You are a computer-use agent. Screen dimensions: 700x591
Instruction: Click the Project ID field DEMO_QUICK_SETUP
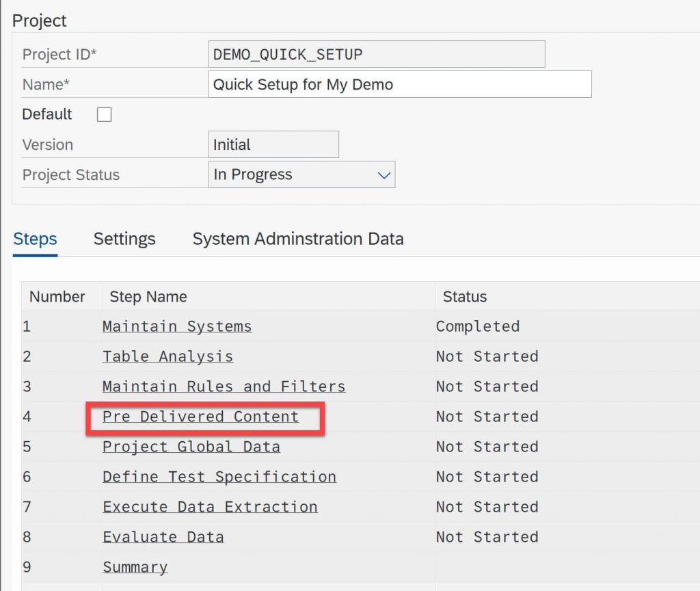click(377, 54)
